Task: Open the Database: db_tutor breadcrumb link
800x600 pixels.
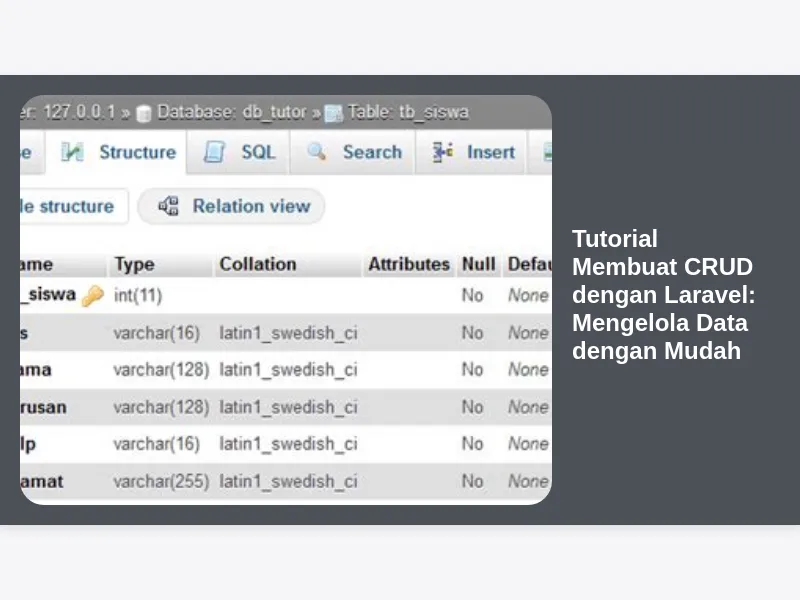Action: [x=232, y=112]
